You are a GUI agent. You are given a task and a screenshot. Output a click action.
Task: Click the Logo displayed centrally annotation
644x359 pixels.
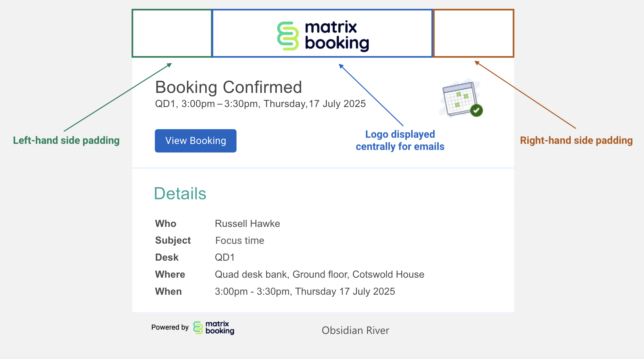(400, 140)
